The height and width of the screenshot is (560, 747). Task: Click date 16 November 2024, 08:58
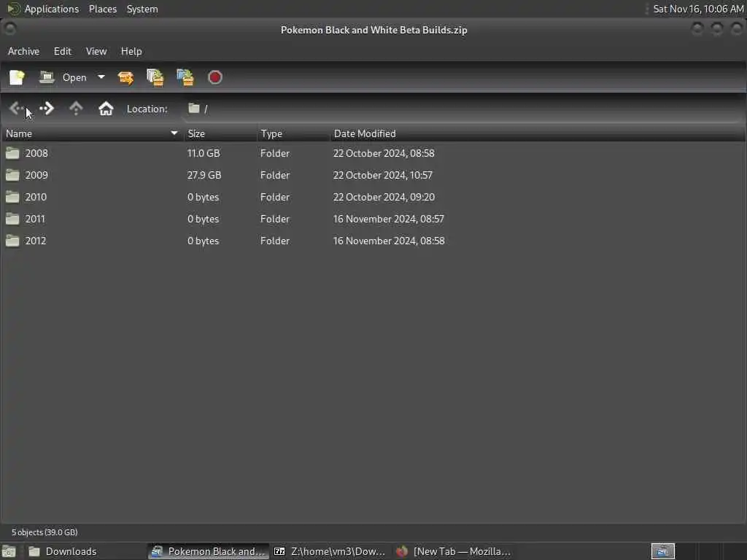[x=389, y=241]
